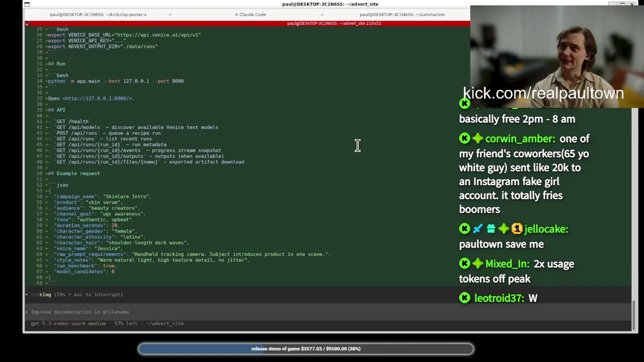Click the 'GET /api/runs/{run_id}/events' line
This screenshot has width=644, height=362.
point(134,150)
